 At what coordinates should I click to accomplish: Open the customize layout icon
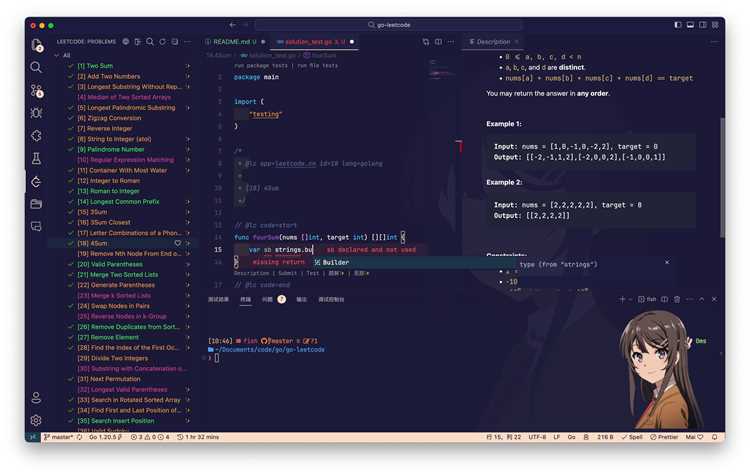[715, 25]
